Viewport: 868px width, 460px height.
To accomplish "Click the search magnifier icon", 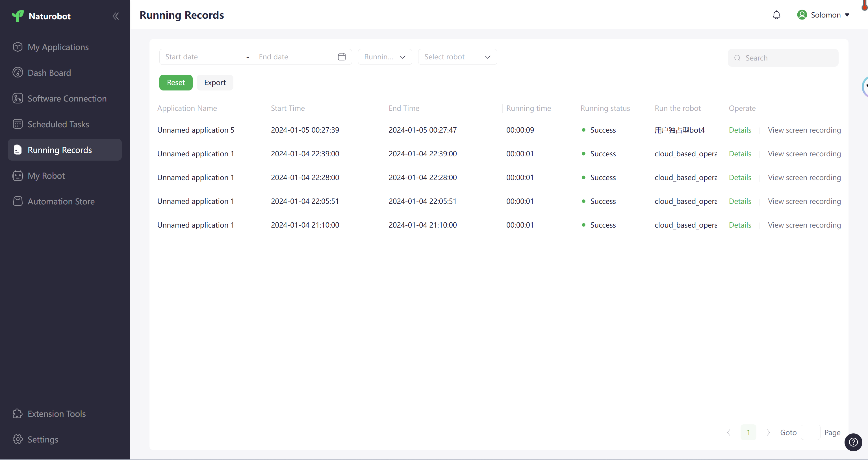I will [737, 58].
